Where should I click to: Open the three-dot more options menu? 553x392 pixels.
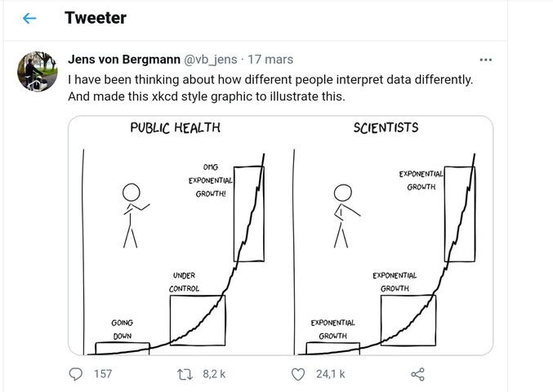point(486,60)
